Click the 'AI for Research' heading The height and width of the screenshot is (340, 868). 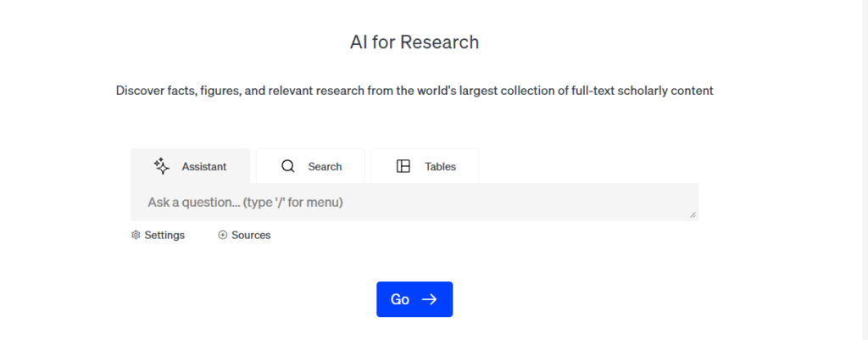tap(415, 42)
